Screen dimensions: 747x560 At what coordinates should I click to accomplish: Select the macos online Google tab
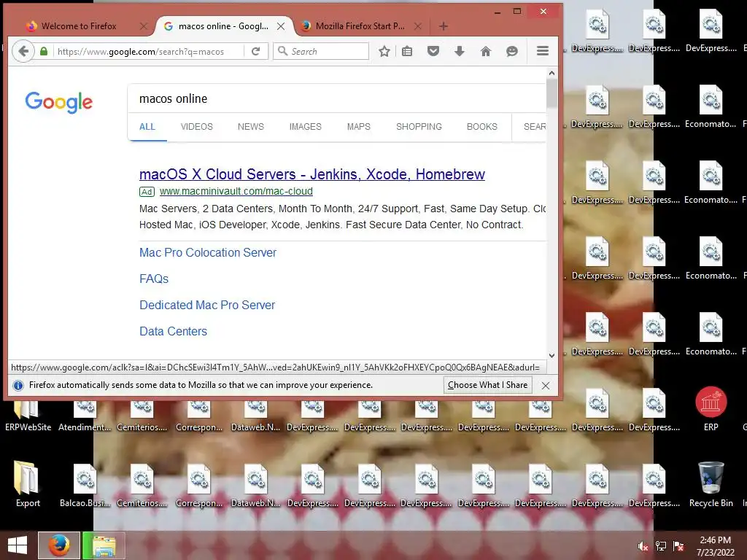click(223, 26)
